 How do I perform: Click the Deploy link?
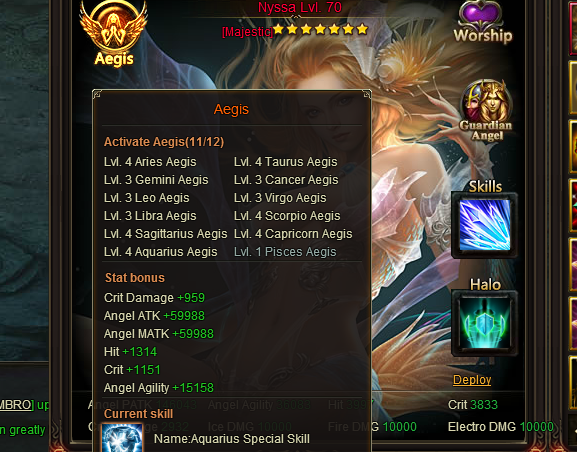point(472,379)
